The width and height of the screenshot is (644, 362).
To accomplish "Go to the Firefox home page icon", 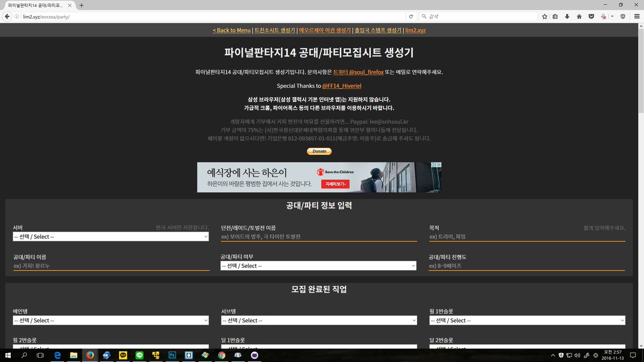I will click(x=579, y=17).
